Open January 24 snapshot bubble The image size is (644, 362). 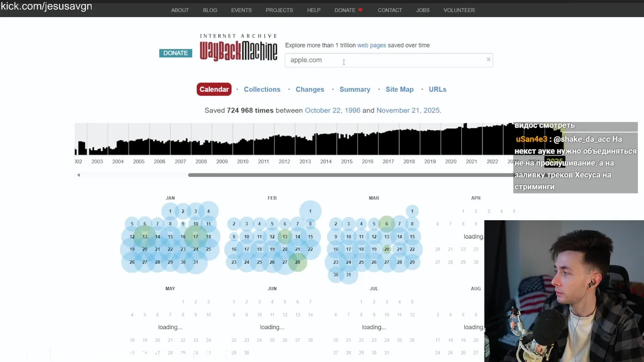point(196,249)
